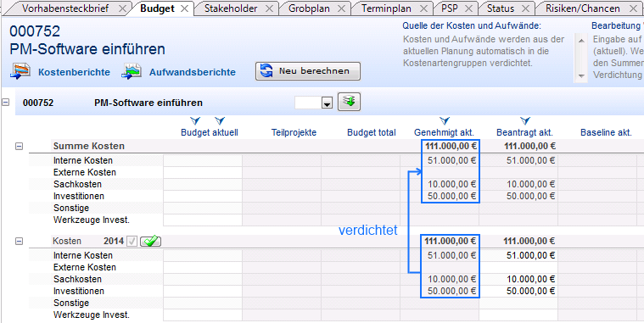Switch to the Status tab
644x323 pixels.
(x=501, y=8)
